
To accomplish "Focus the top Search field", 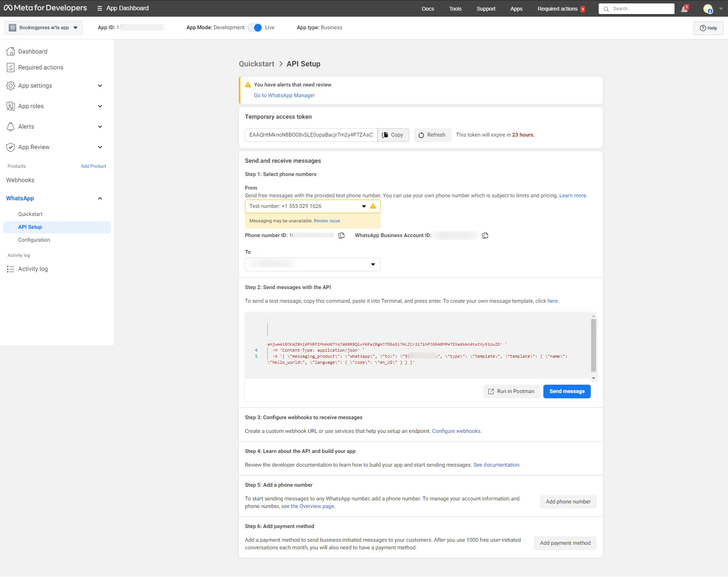I will click(x=636, y=9).
